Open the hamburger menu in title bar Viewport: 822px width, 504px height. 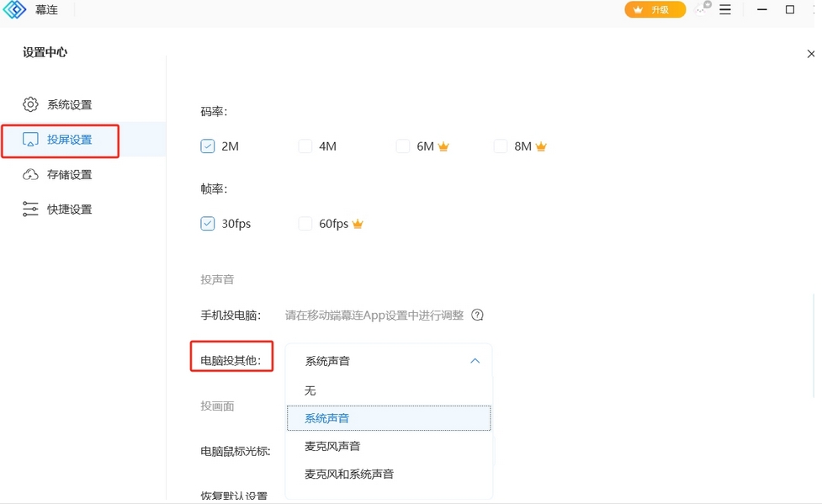(x=725, y=10)
